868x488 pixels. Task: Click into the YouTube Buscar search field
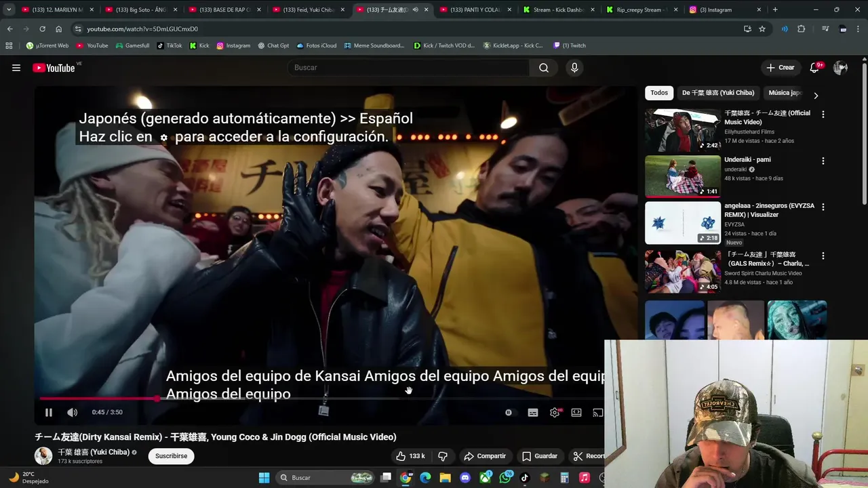coord(408,68)
